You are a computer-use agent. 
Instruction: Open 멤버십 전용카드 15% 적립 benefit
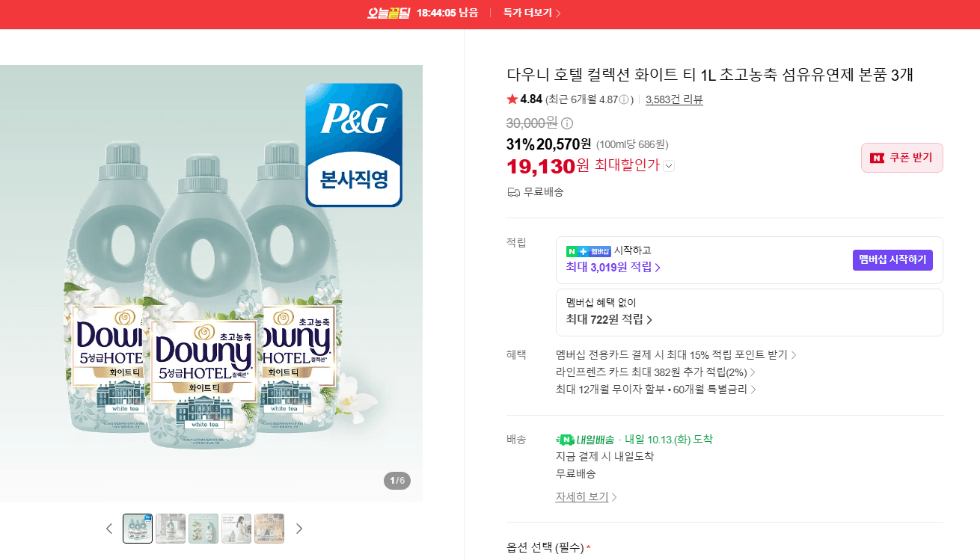[x=676, y=354]
